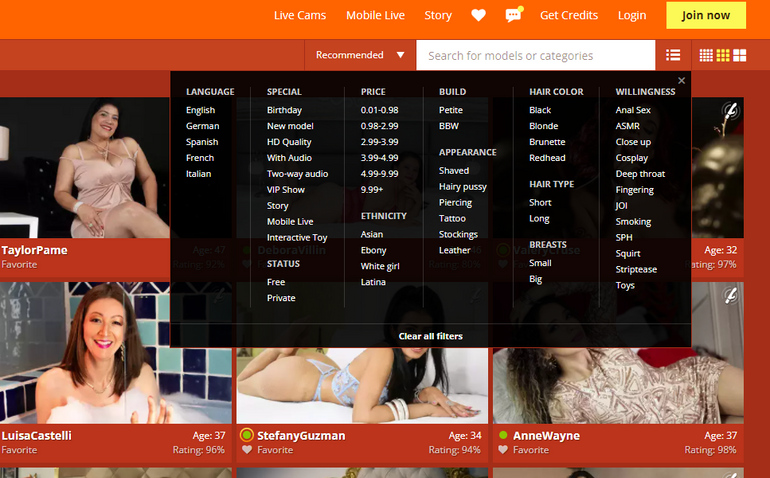Open StefanyGuzman profile name
770x478 pixels.
click(301, 436)
